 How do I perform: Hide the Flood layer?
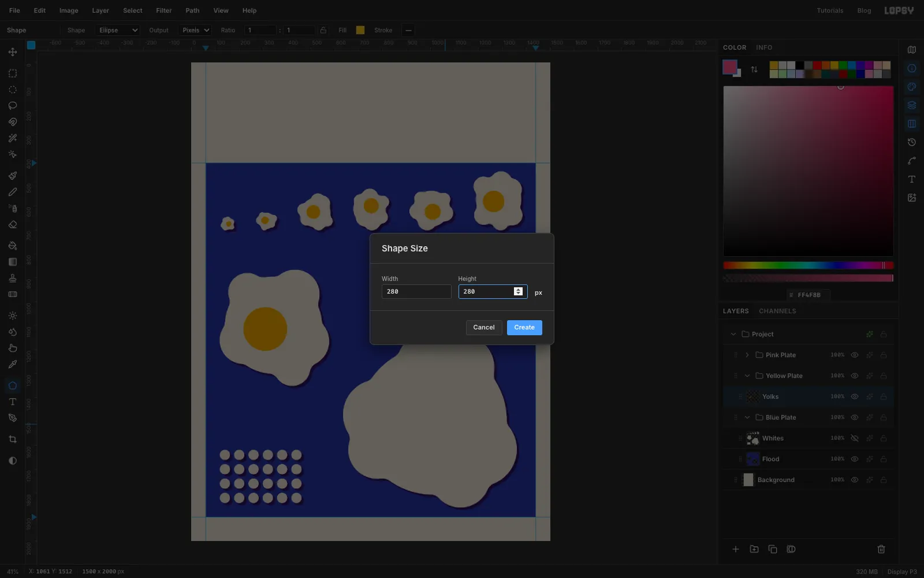855,459
